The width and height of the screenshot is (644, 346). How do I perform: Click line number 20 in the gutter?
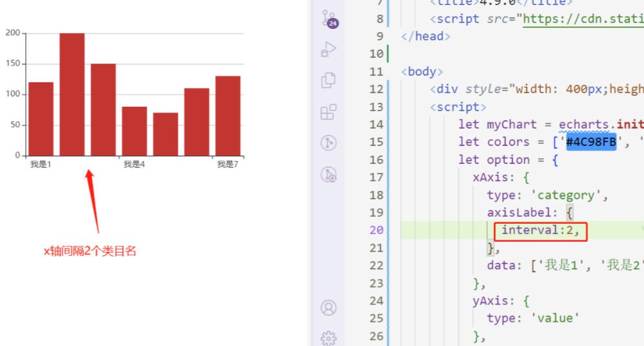(x=376, y=230)
